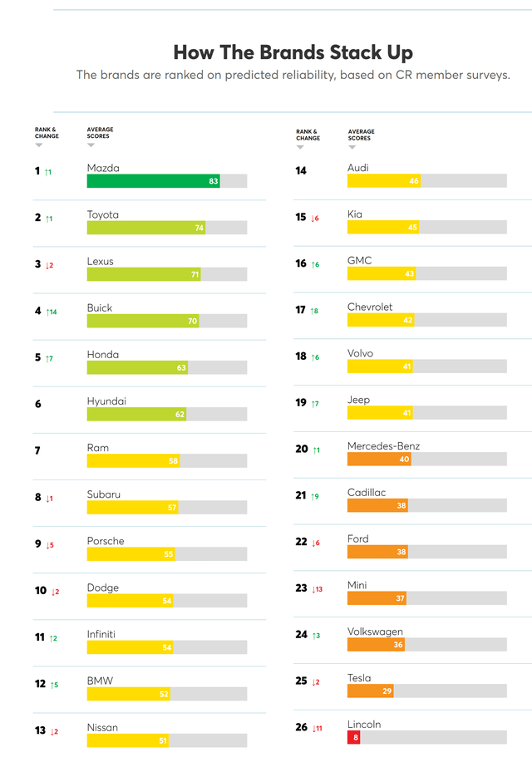Click Lincoln's red down-11 rank arrow

(x=313, y=729)
